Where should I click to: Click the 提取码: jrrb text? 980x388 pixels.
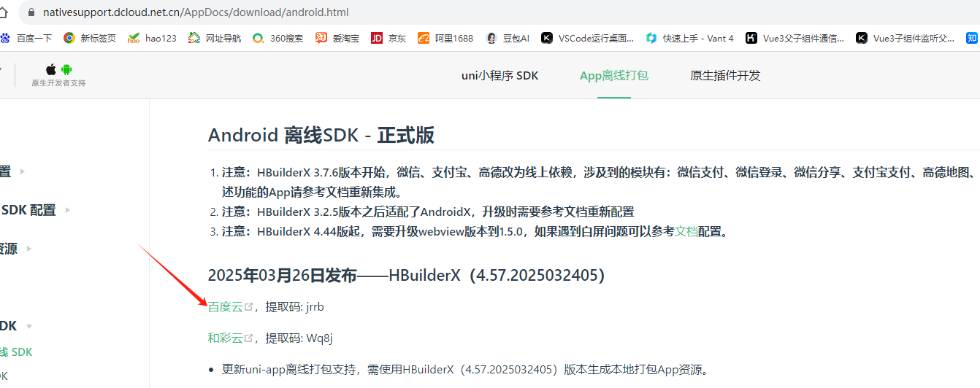tap(294, 307)
